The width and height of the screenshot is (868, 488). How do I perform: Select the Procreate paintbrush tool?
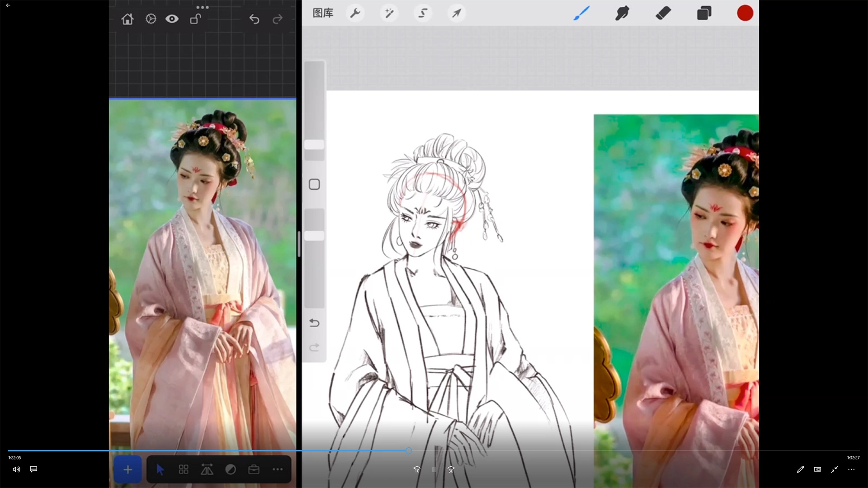pyautogui.click(x=581, y=13)
